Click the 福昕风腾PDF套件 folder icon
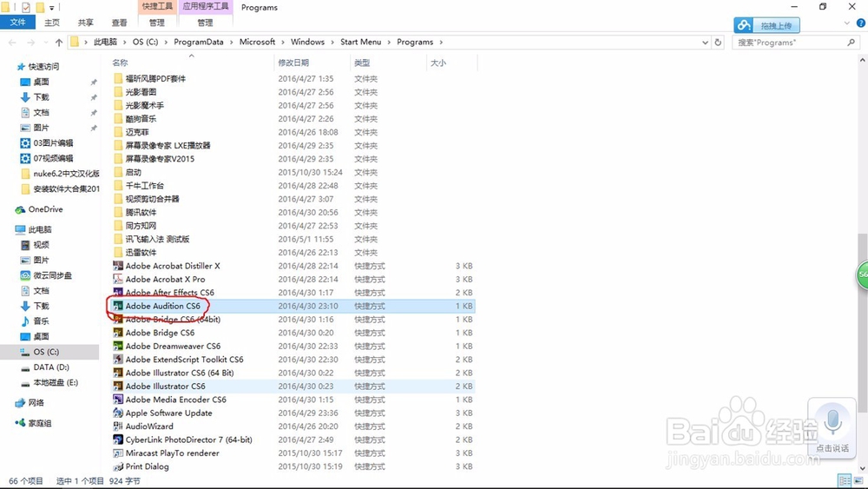 [x=118, y=79]
